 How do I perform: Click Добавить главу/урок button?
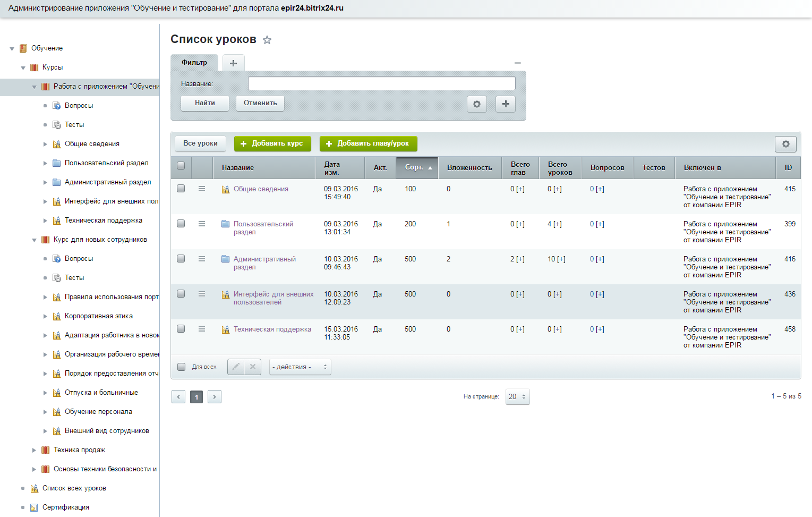tap(369, 143)
